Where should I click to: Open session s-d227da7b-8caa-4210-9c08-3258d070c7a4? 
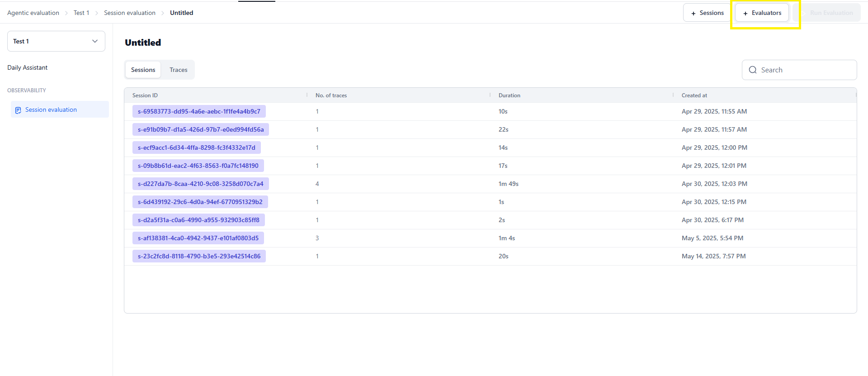click(x=201, y=184)
